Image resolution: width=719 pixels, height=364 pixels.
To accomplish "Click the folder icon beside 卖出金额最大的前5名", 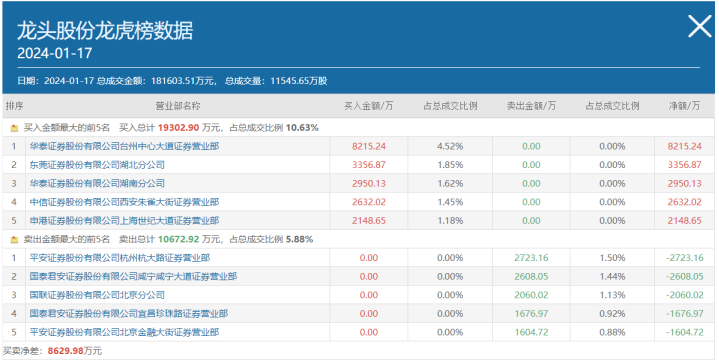I will coord(14,240).
